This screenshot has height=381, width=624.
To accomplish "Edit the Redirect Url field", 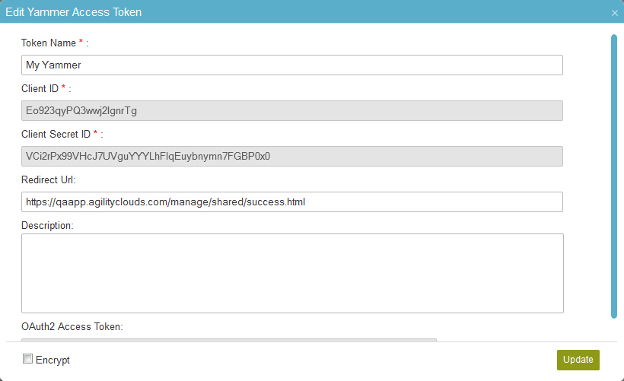I will coord(292,202).
